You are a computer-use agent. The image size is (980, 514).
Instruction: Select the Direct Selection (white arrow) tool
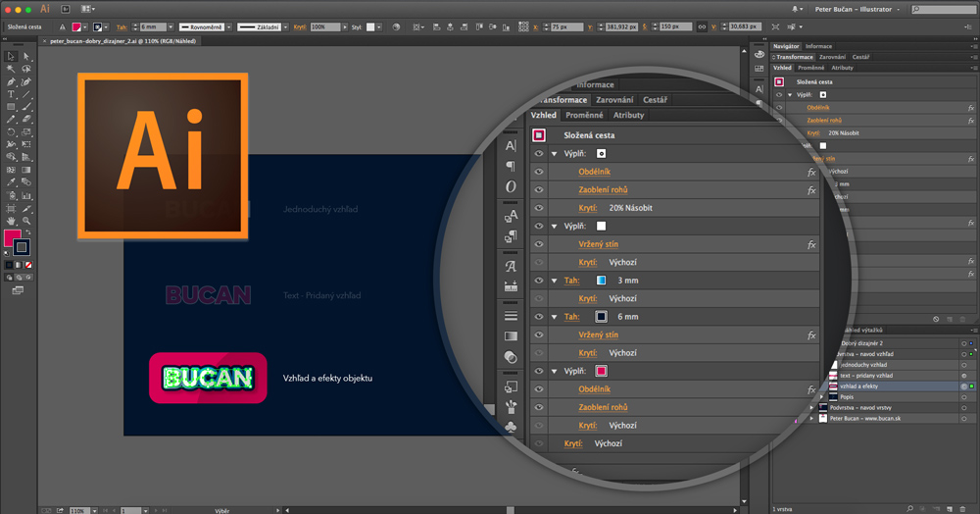[x=26, y=56]
